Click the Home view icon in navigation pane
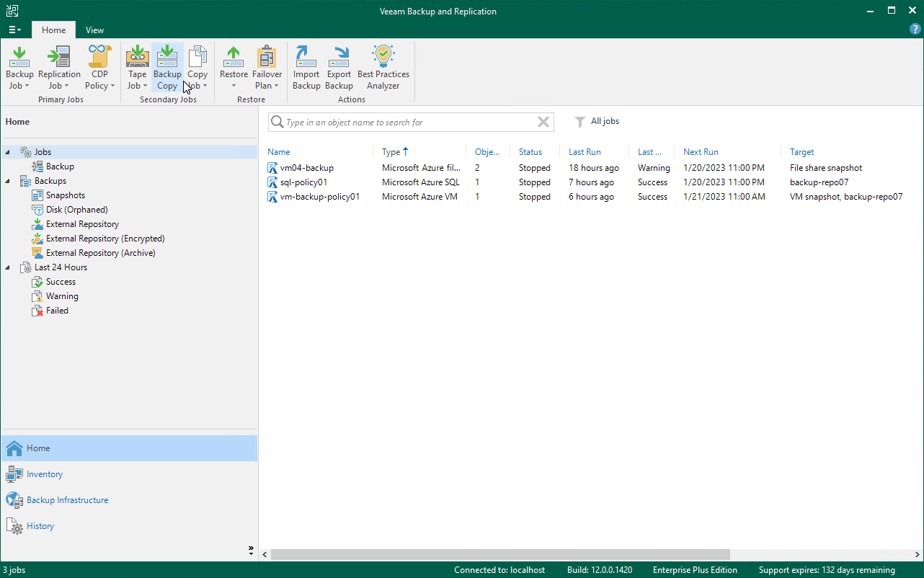Viewport: 924px width, 578px height. (14, 448)
